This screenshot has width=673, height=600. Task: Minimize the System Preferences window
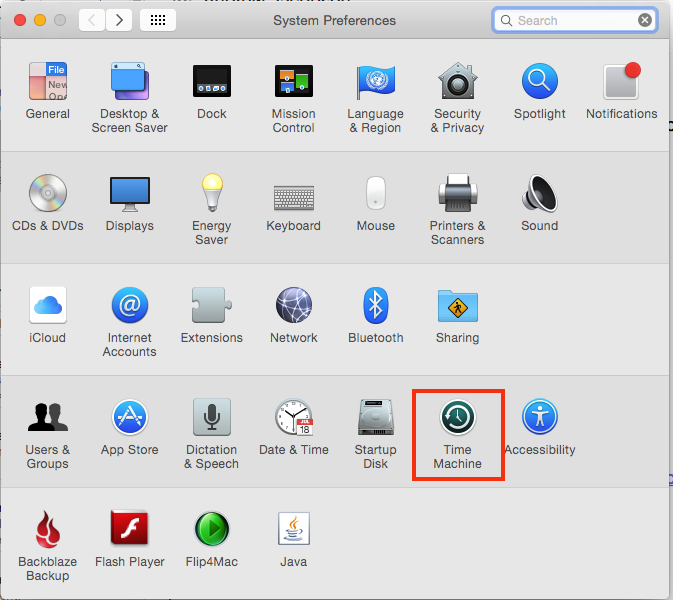[40, 20]
